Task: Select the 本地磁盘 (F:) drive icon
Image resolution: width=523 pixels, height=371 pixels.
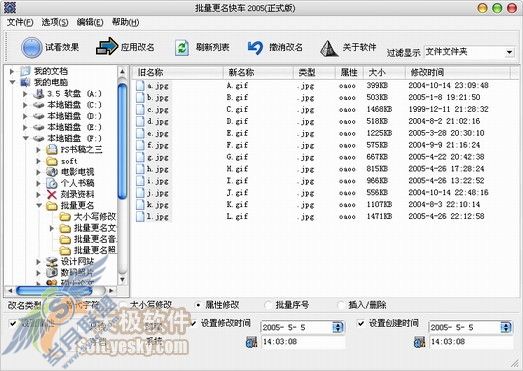Action: 39,138
